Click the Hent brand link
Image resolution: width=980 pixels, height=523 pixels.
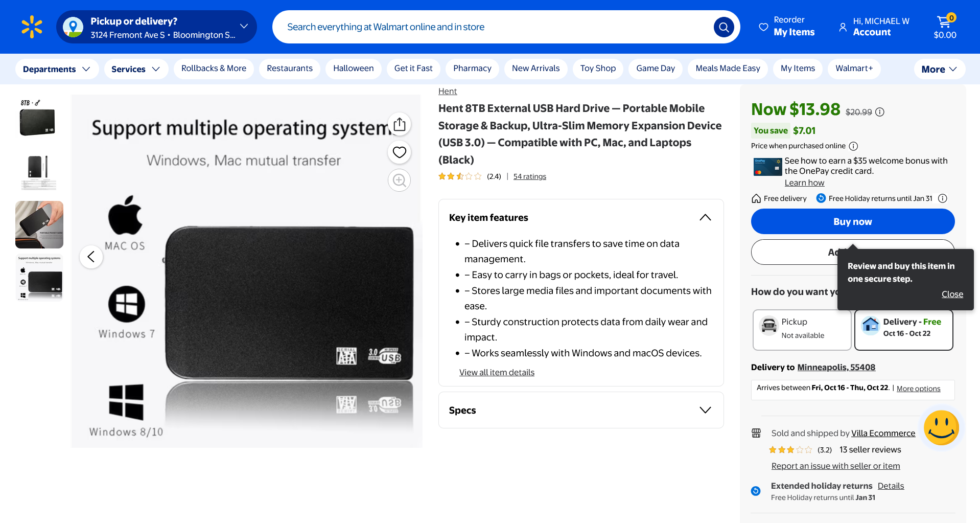coord(448,91)
